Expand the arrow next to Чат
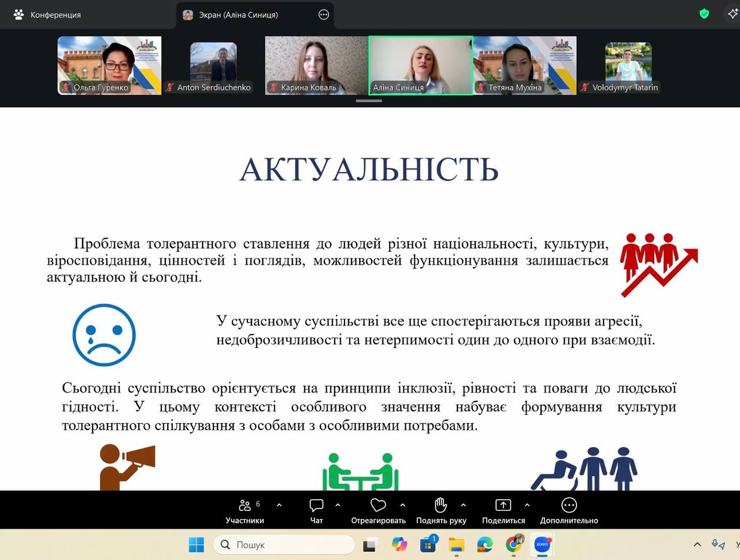740x560 pixels. click(x=338, y=505)
